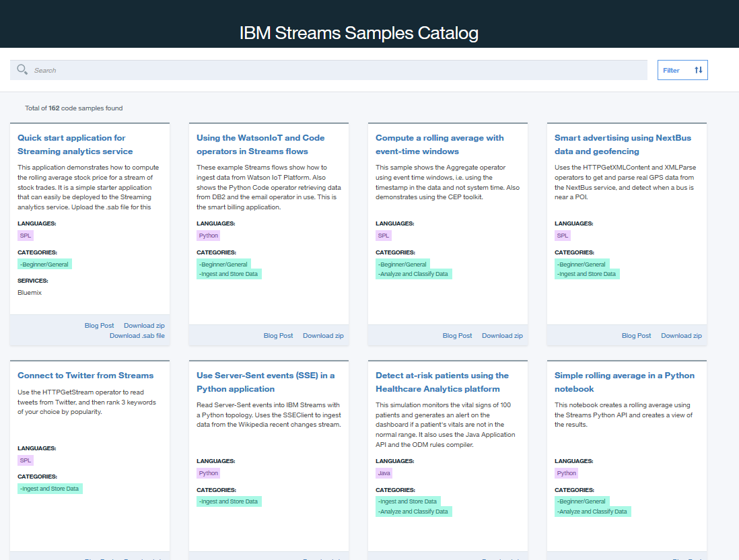Click Beginner/General in Simple rolling average card
The image size is (739, 560).
coord(582,501)
